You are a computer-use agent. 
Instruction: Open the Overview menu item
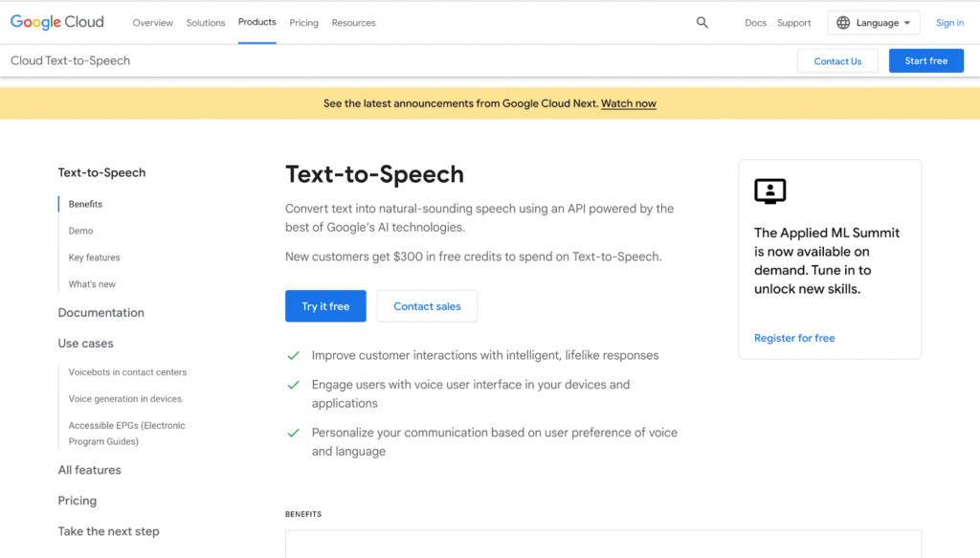tap(152, 23)
